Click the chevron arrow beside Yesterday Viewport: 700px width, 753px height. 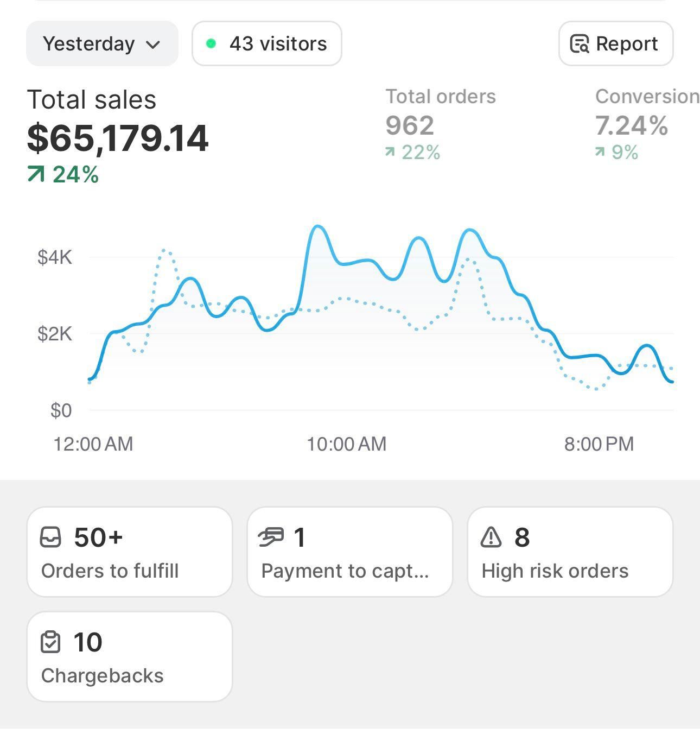point(154,45)
